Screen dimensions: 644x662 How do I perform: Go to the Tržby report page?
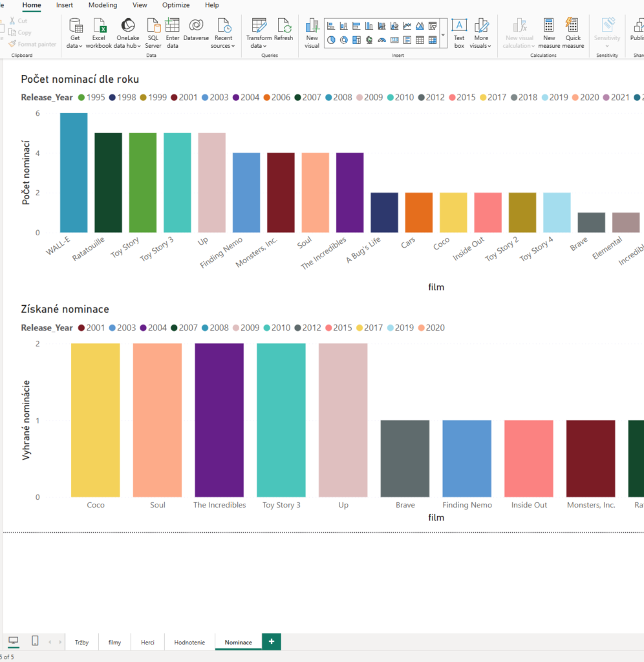(x=82, y=642)
